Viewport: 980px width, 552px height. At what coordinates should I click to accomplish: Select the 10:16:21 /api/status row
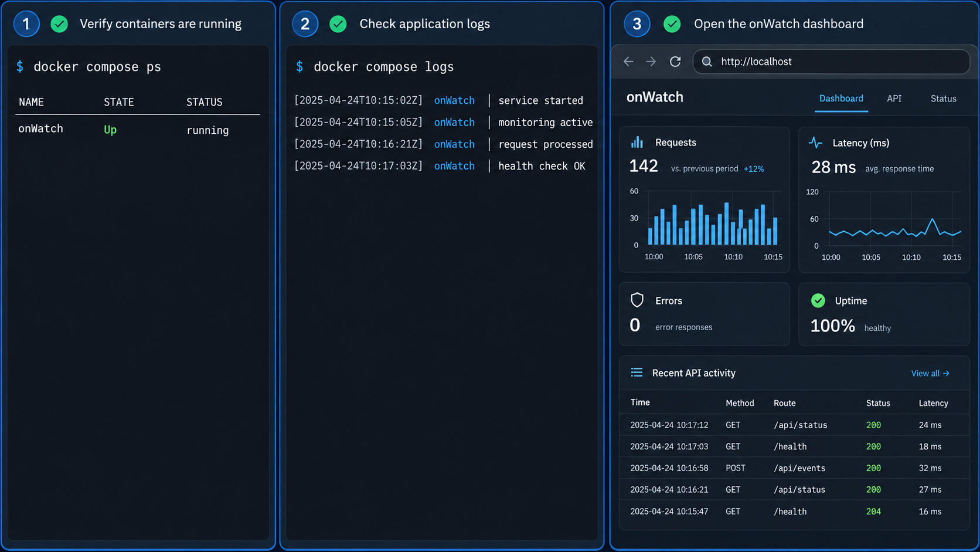tap(794, 490)
